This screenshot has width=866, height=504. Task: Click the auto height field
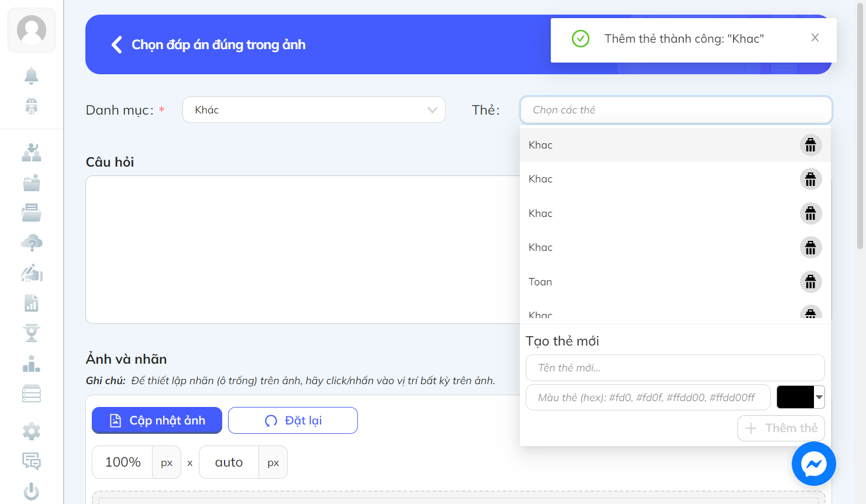pos(229,462)
